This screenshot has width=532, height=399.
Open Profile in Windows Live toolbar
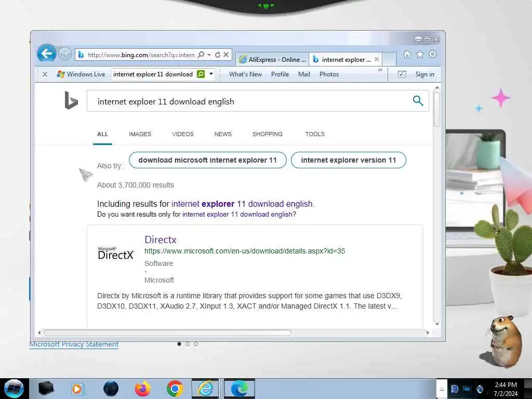pyautogui.click(x=280, y=74)
